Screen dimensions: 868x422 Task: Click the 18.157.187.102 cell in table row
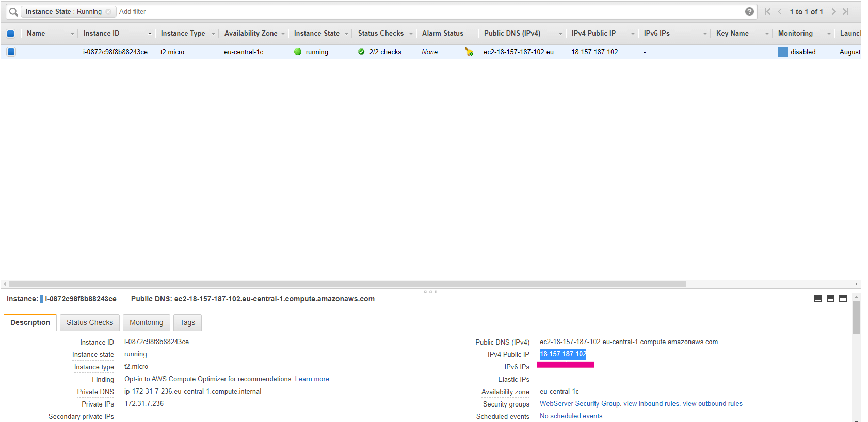click(x=594, y=52)
